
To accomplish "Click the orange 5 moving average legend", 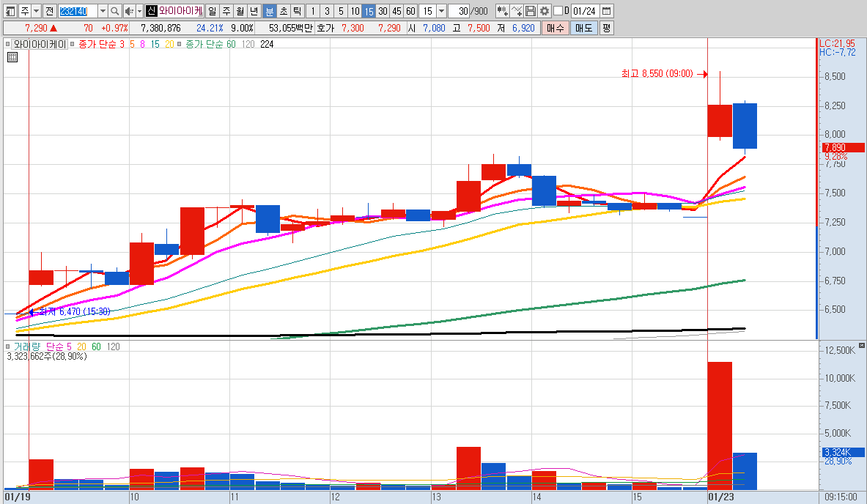I will click(132, 44).
